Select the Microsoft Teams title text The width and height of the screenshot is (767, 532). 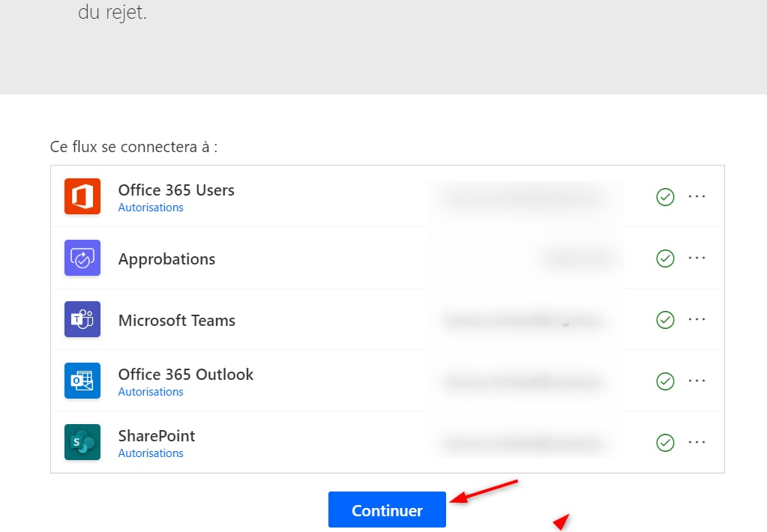click(177, 320)
